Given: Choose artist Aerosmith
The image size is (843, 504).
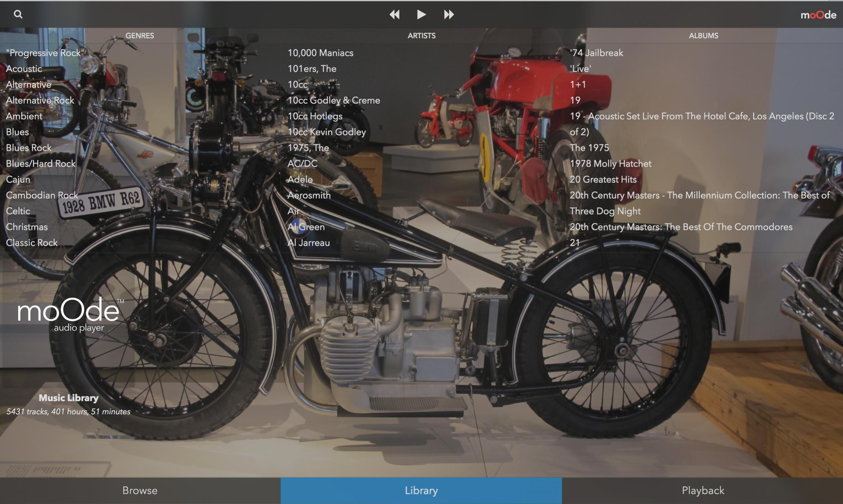Looking at the screenshot, I should pos(309,195).
